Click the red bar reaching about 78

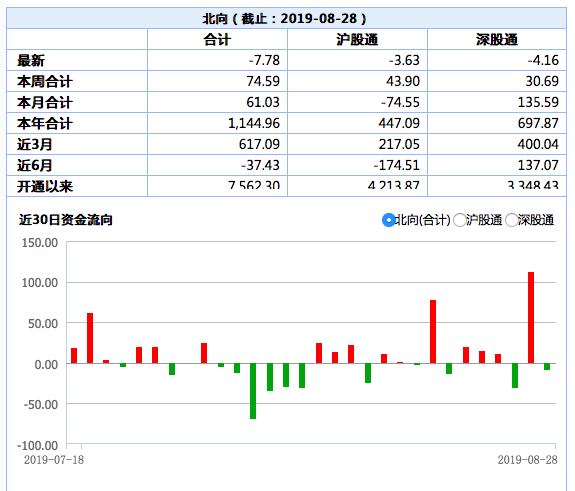(x=433, y=331)
